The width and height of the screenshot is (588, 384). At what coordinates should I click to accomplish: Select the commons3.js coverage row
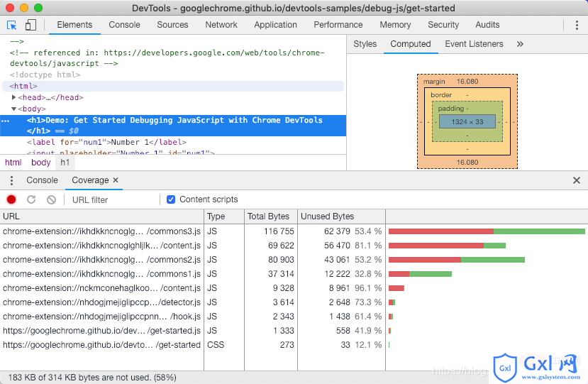[x=294, y=231]
